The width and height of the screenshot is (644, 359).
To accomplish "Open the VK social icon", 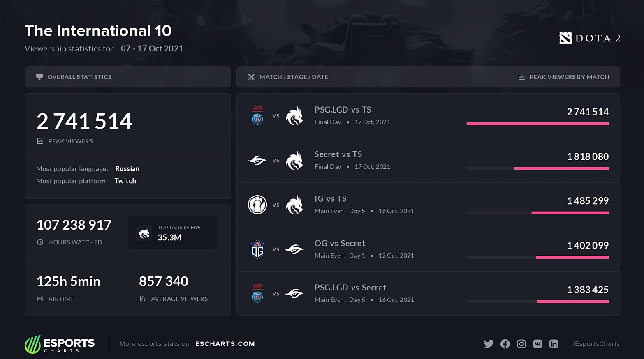I will [x=537, y=344].
